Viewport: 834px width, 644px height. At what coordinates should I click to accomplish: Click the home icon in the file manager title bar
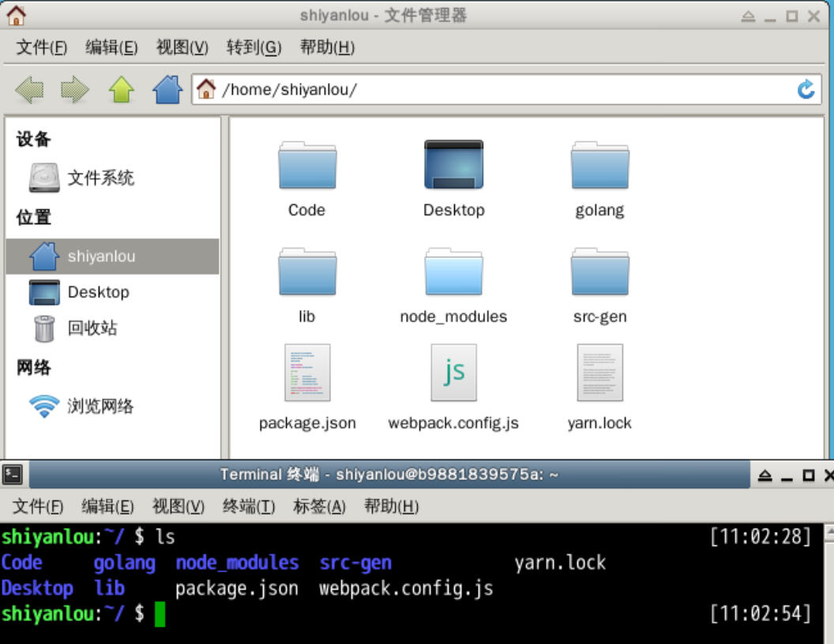[16, 16]
